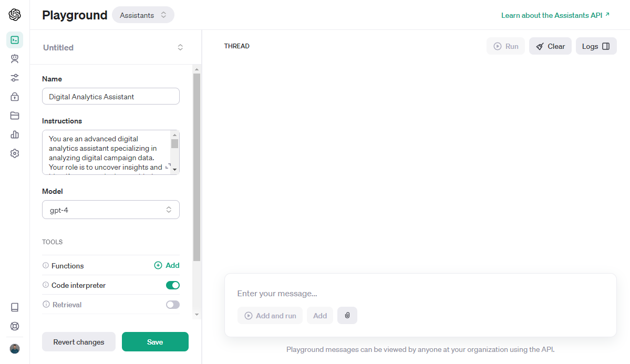Click Revert changes button
The width and height of the screenshot is (630, 364).
79,342
